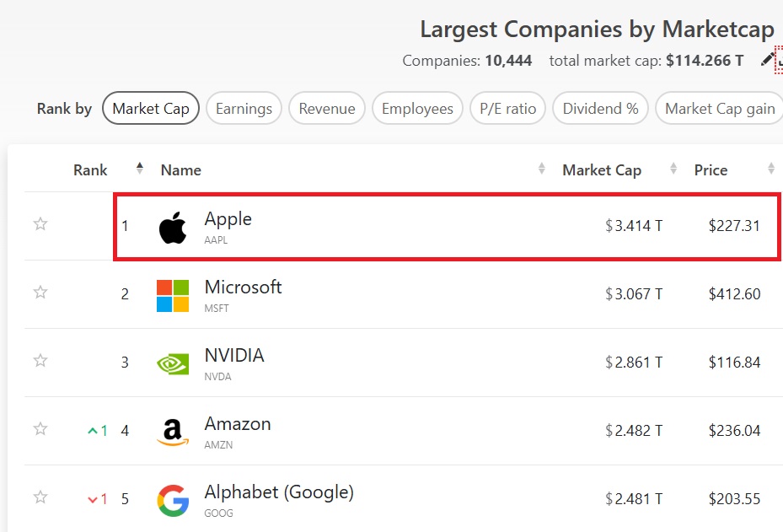Viewport: 783px width, 532px height.
Task: Click the pencil edit icon near total market cap
Action: click(767, 59)
